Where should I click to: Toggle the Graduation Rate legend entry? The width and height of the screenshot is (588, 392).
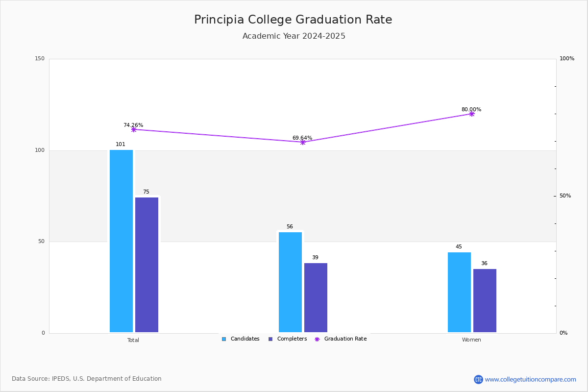(x=341, y=339)
